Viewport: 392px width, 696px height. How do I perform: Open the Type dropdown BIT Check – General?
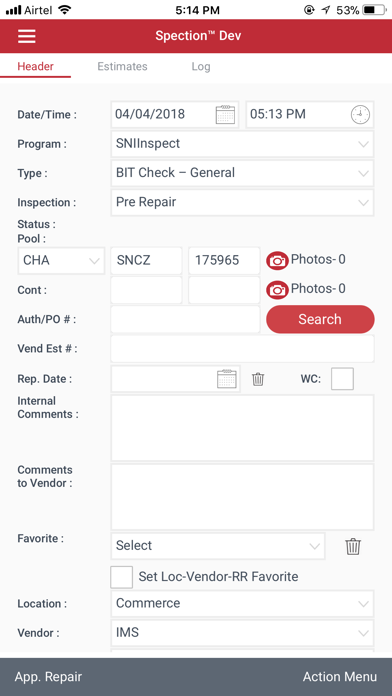click(242, 173)
